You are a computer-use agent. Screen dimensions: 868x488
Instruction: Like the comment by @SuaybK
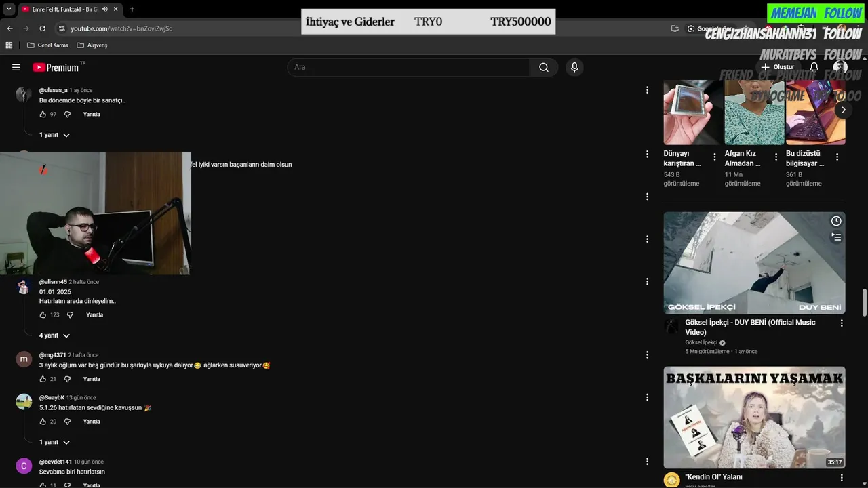pos(43,422)
